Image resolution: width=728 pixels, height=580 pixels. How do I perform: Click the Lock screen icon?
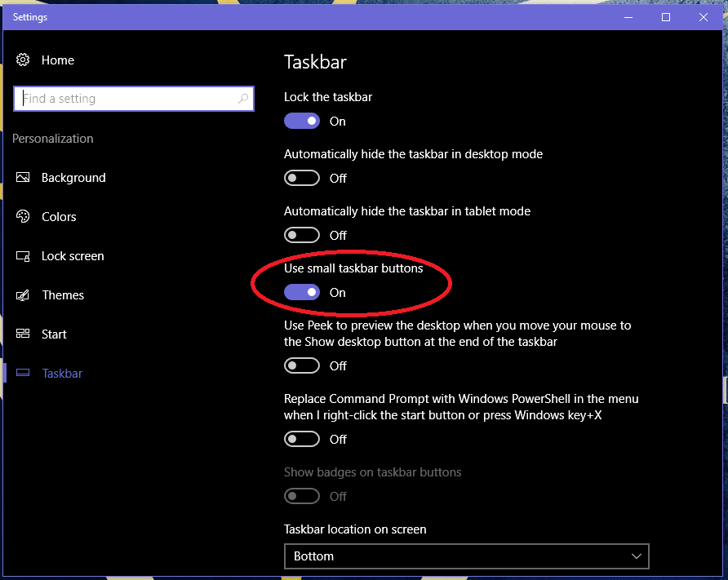(x=24, y=256)
